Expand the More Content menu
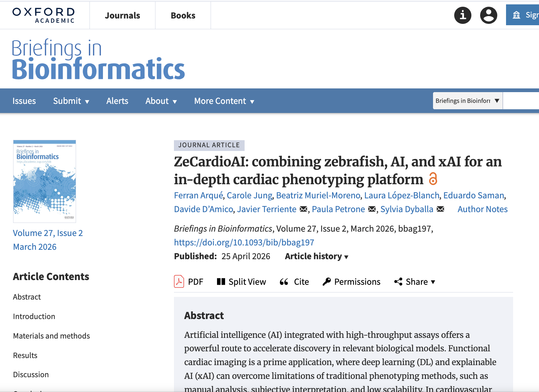 [224, 101]
